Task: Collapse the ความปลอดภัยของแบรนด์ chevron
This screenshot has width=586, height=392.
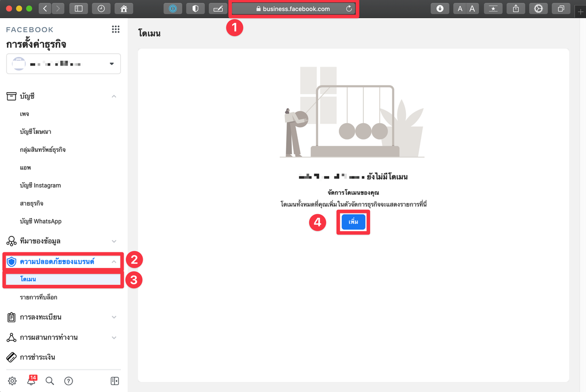Action: pos(114,262)
